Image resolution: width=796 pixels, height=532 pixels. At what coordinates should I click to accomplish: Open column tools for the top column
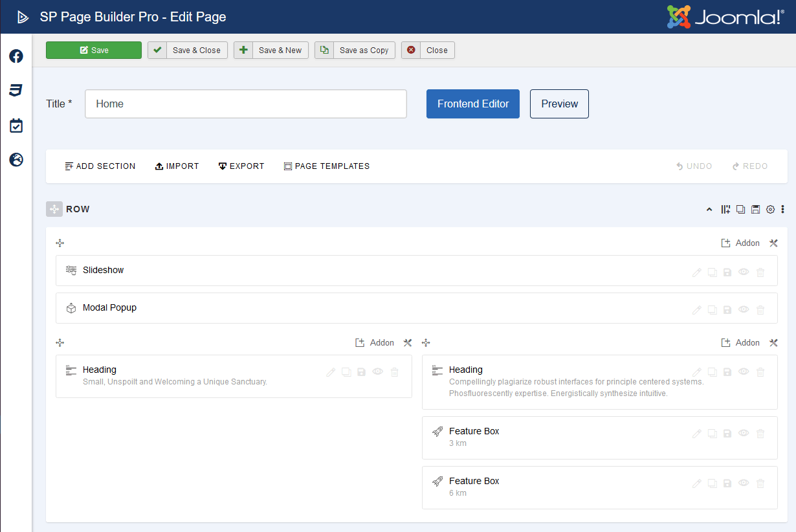coord(773,243)
